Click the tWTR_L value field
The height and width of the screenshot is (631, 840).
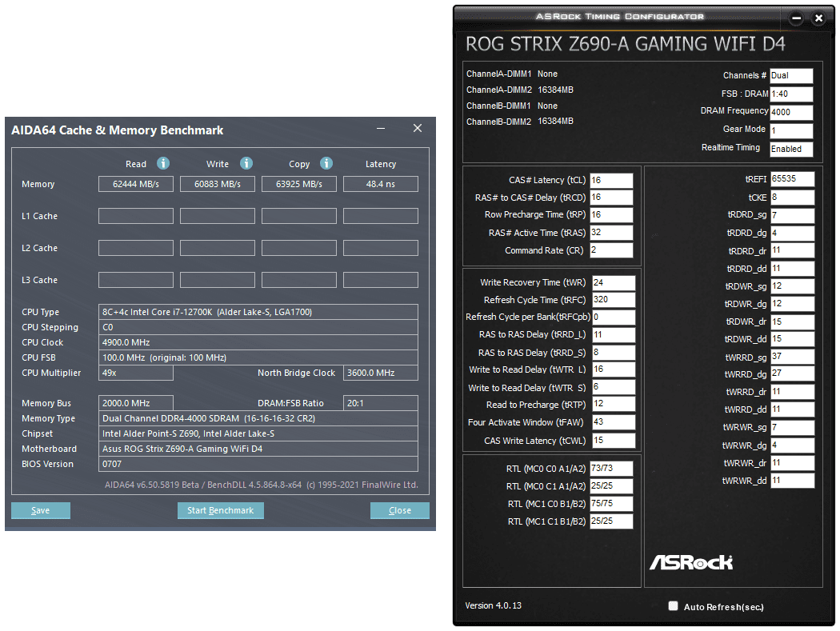pos(614,369)
